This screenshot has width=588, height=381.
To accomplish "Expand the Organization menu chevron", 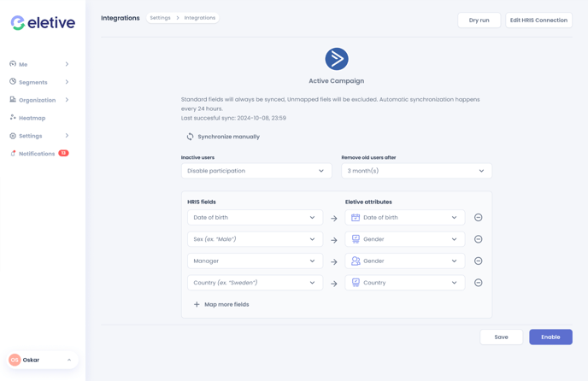I will tap(67, 100).
